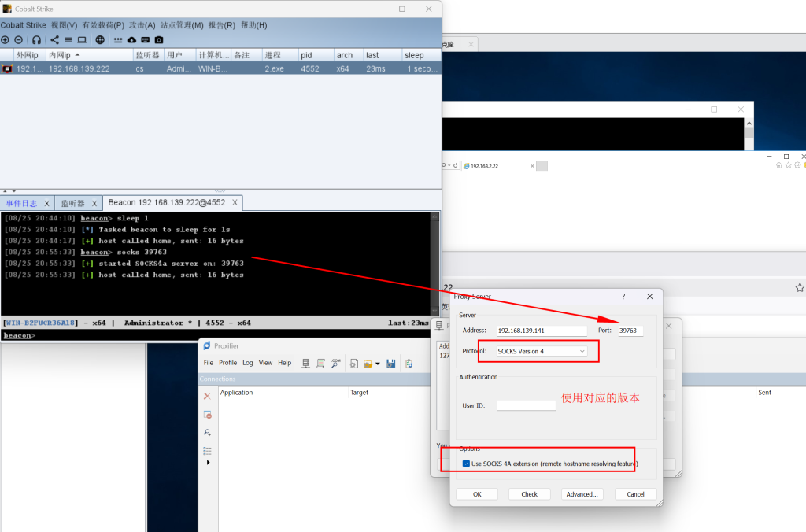
Task: Click OK in the Proxy Server dialog
Action: point(477,494)
